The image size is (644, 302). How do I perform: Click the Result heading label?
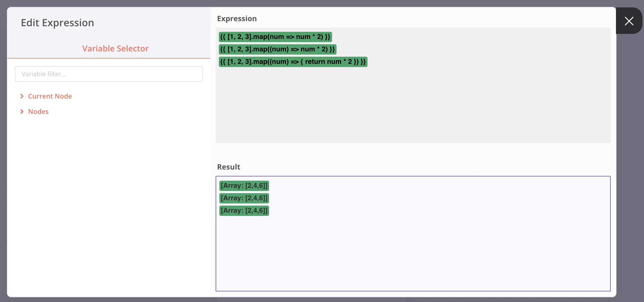coord(229,167)
